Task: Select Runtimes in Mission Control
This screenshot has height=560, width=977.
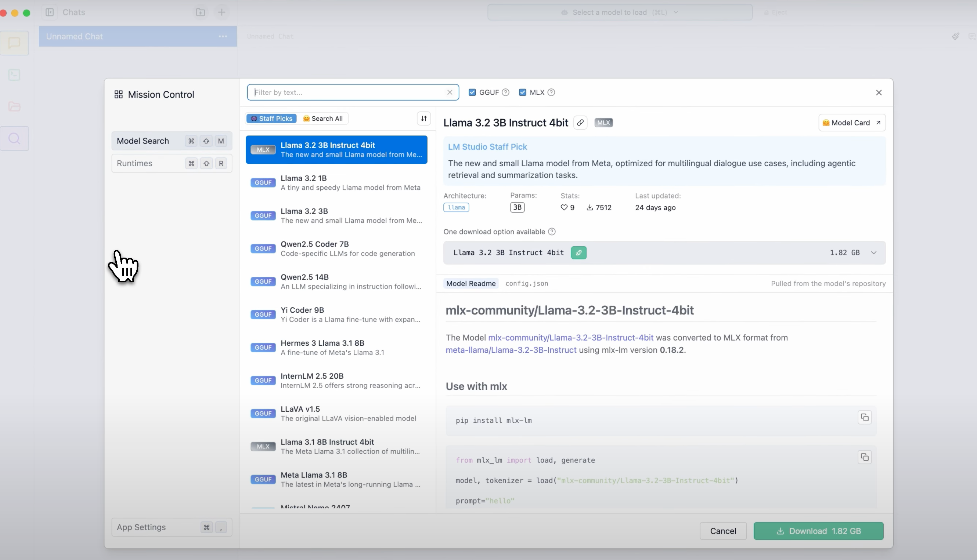Action: (x=172, y=163)
